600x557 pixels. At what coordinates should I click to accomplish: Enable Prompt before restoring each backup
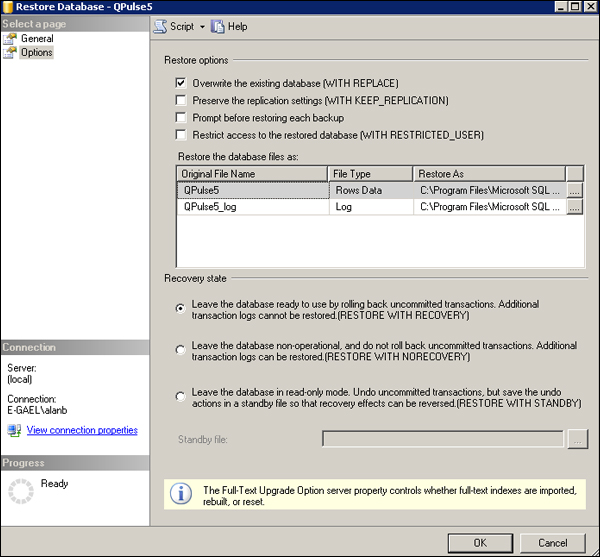pos(181,117)
